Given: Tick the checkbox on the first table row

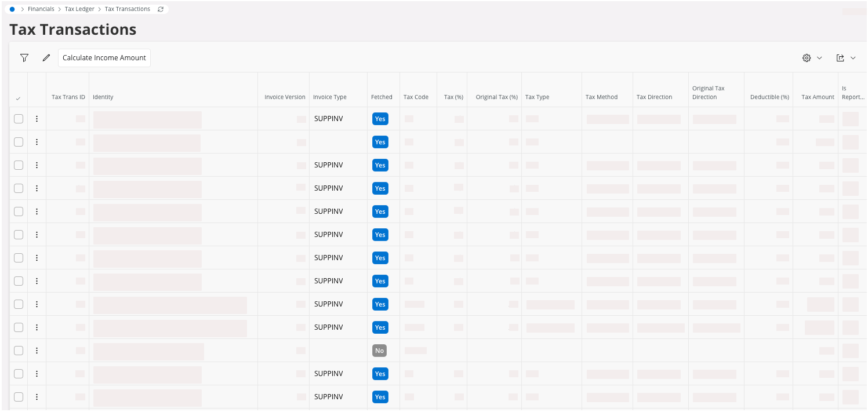Looking at the screenshot, I should (x=19, y=119).
